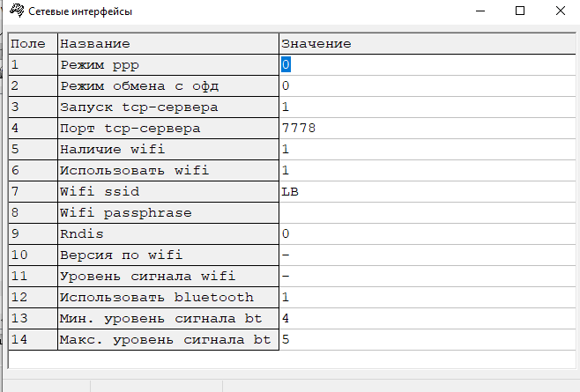The image size is (580, 392).
Task: Select the Макс. уровень сигнала bt name cell
Action: pos(168,339)
